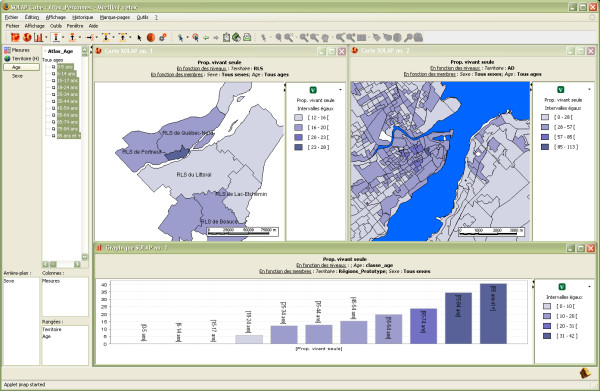The height and width of the screenshot is (391, 600).
Task: Click the book icon at bottom right
Action: [x=585, y=373]
